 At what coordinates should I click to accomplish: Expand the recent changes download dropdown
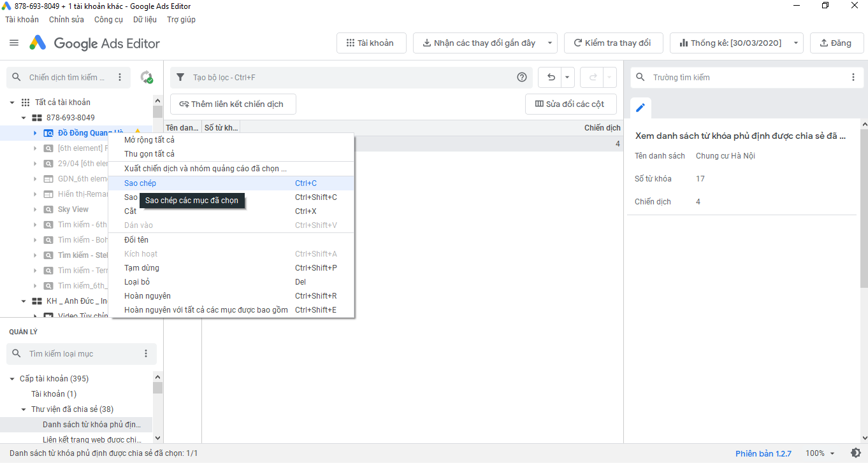pyautogui.click(x=549, y=43)
